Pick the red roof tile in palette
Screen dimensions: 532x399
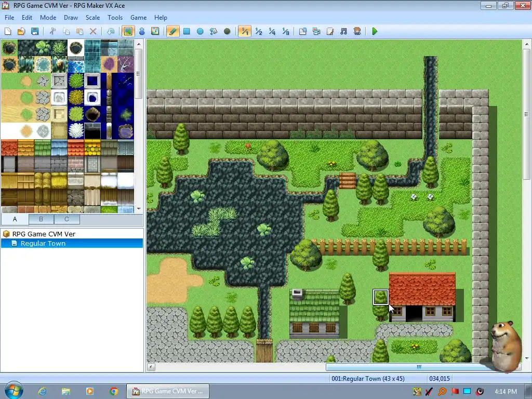point(9,148)
